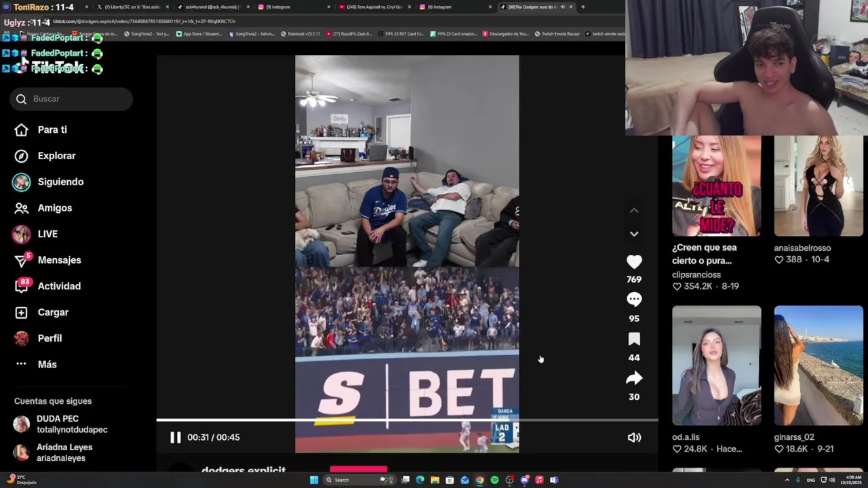Open the Perfil page
The image size is (868, 488).
38,338
